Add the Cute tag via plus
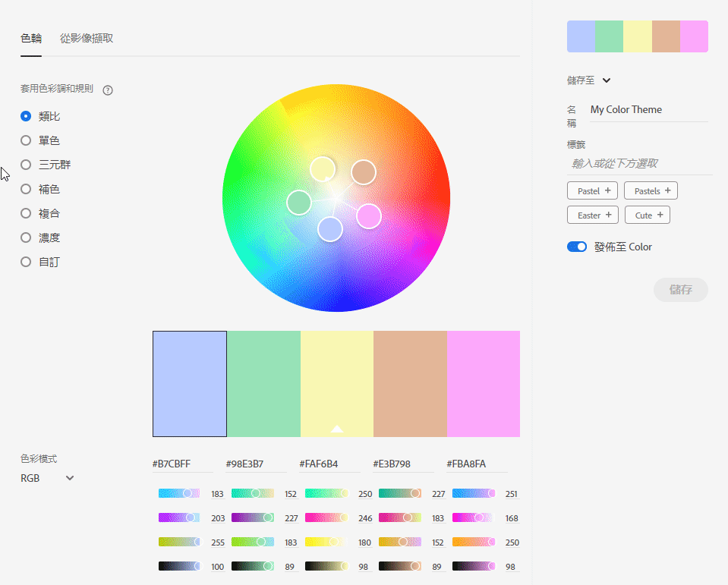Screen dimensions: 728x585 click(x=660, y=215)
